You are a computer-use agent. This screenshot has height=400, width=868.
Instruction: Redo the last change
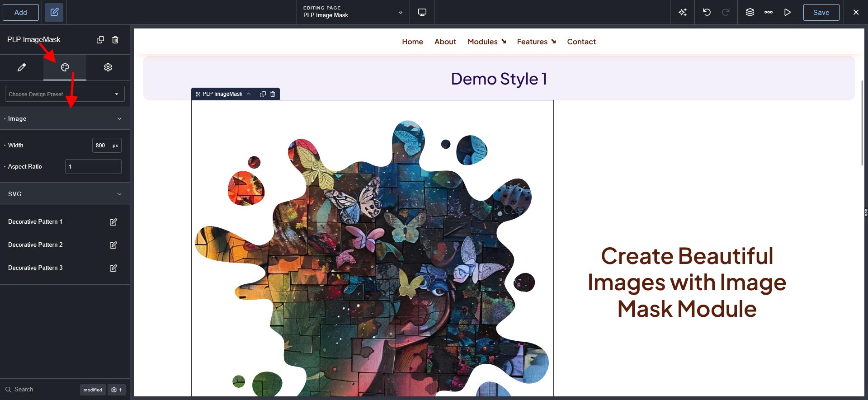(726, 12)
